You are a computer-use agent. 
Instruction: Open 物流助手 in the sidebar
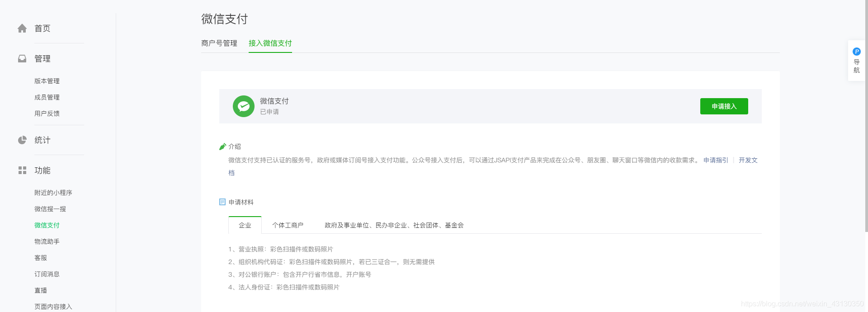[47, 241]
